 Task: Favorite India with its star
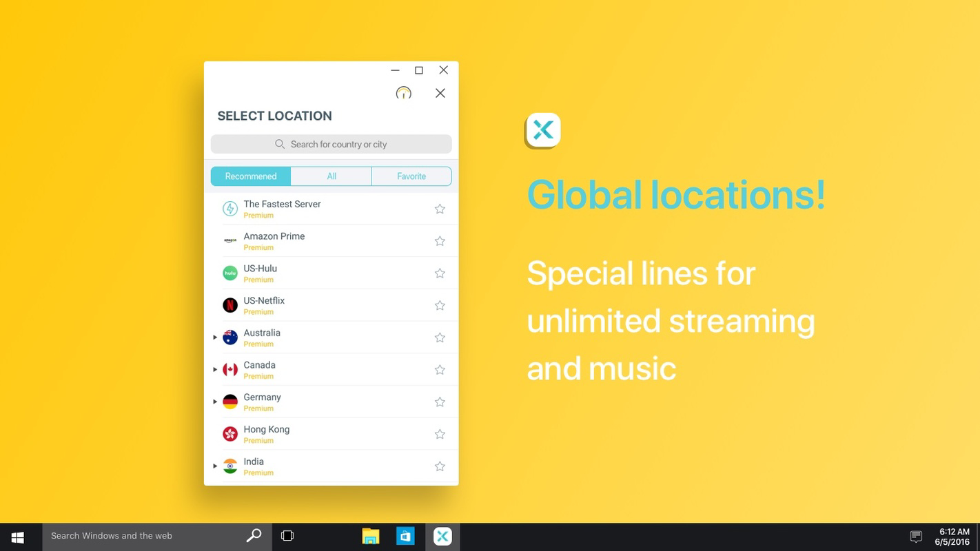pos(440,466)
